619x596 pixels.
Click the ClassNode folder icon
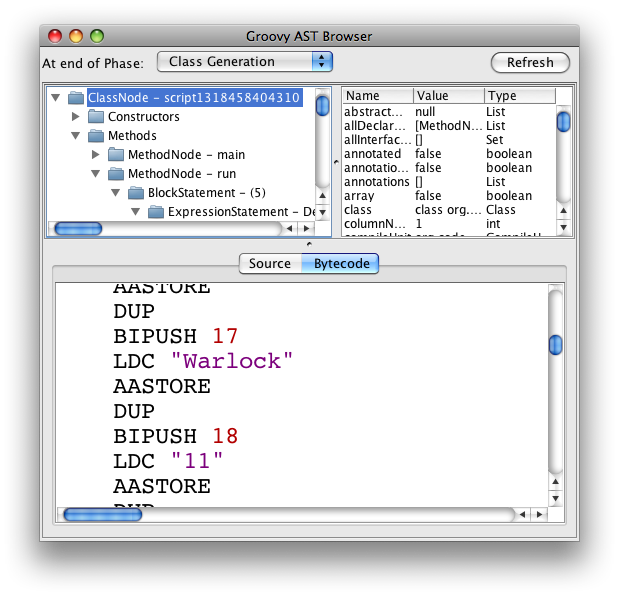tap(76, 97)
